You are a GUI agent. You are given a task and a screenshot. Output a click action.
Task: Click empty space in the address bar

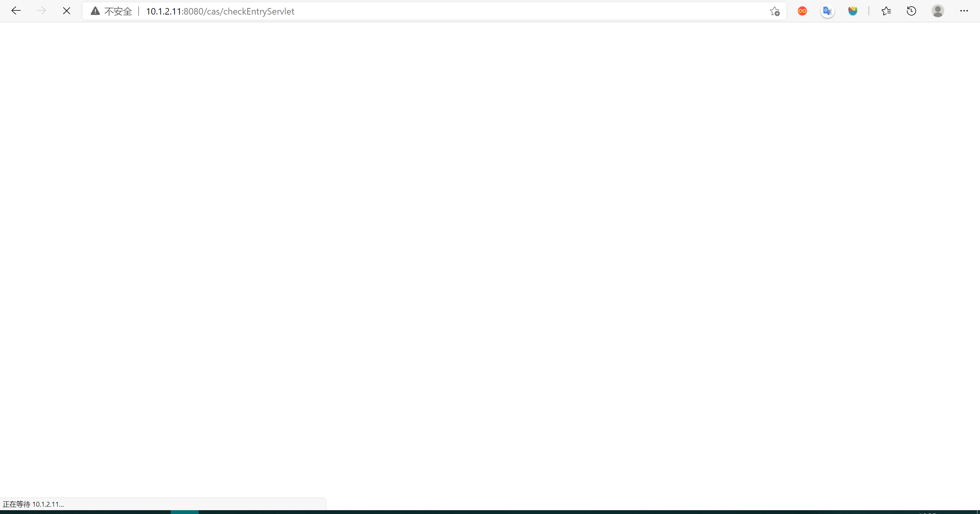point(536,11)
